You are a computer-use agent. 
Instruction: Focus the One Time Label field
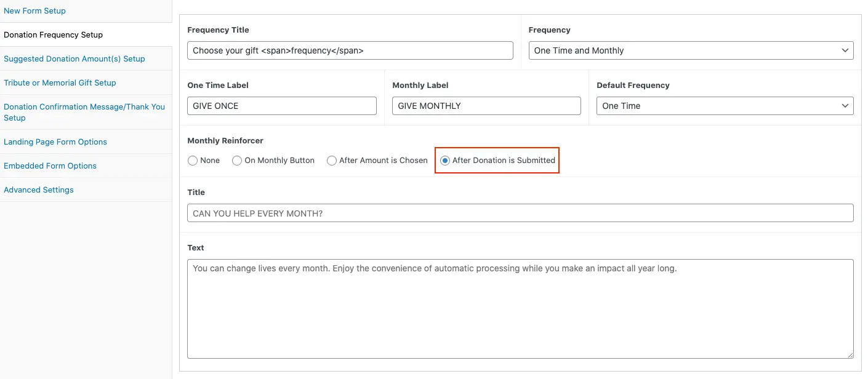(281, 106)
